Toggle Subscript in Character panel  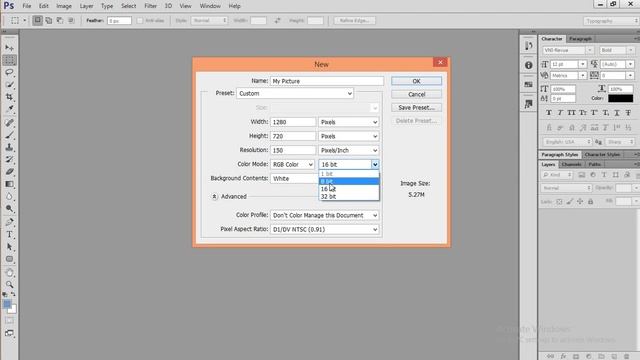606,113
